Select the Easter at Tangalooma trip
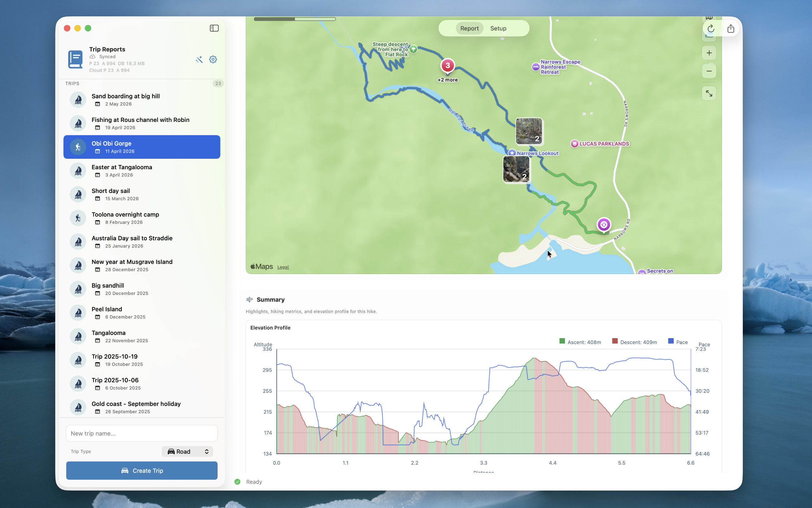812x508 pixels. (142, 171)
